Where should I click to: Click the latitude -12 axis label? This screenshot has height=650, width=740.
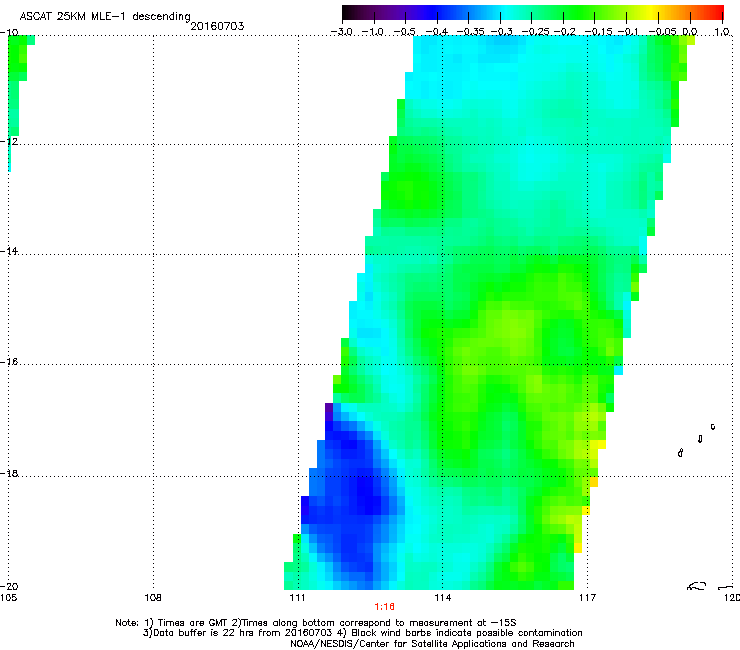(x=9, y=141)
